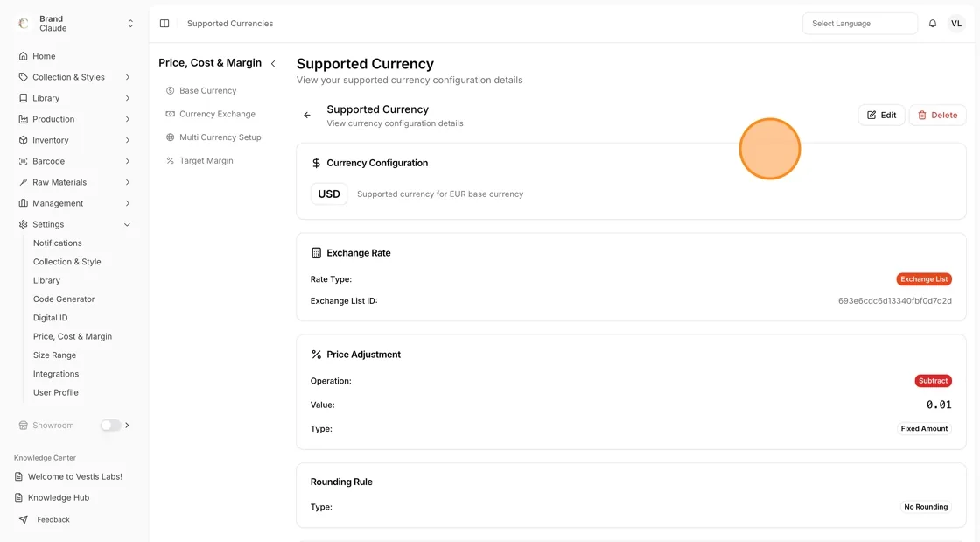
Task: Expand the Raw Materials chevron
Action: click(128, 182)
